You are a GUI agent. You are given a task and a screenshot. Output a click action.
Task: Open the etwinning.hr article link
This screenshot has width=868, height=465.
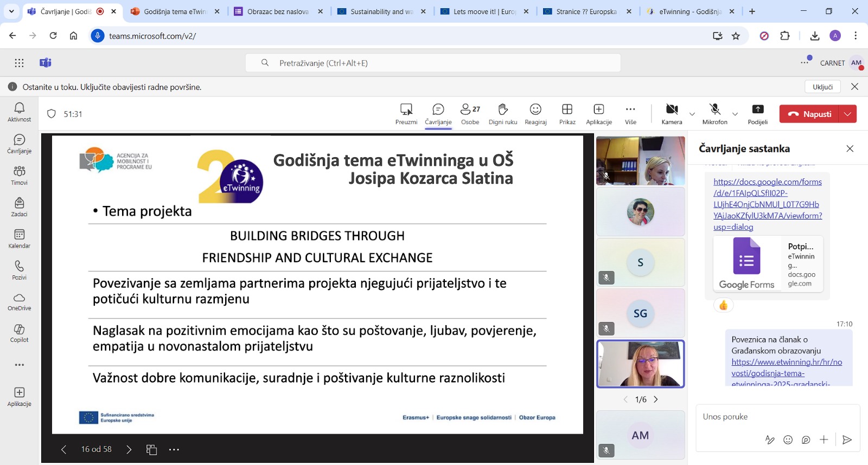coord(787,373)
